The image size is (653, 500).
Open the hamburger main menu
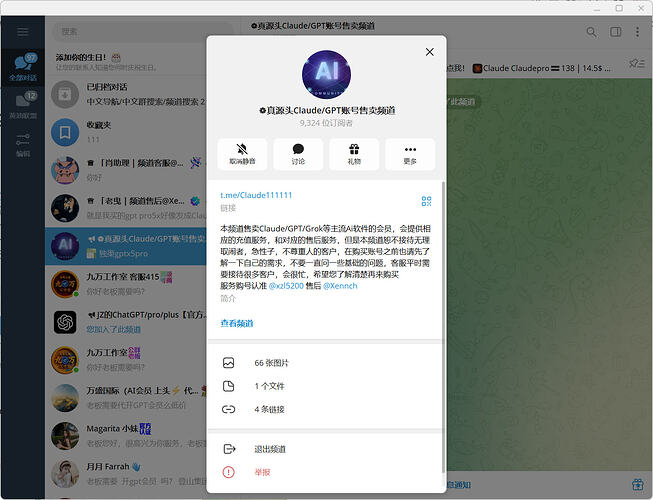pyautogui.click(x=22, y=32)
